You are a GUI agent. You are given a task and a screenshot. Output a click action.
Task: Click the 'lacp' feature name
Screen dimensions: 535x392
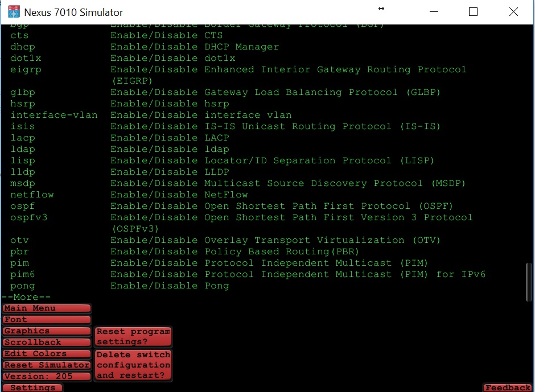tap(23, 138)
